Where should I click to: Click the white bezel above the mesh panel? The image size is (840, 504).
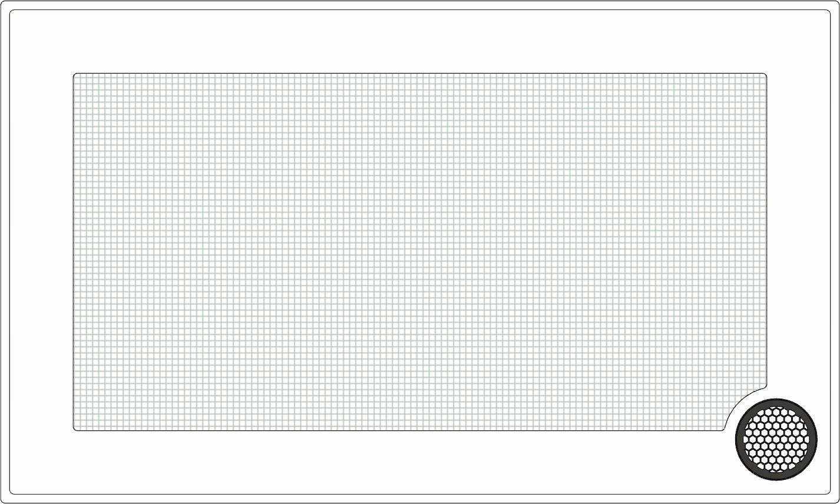(420, 41)
